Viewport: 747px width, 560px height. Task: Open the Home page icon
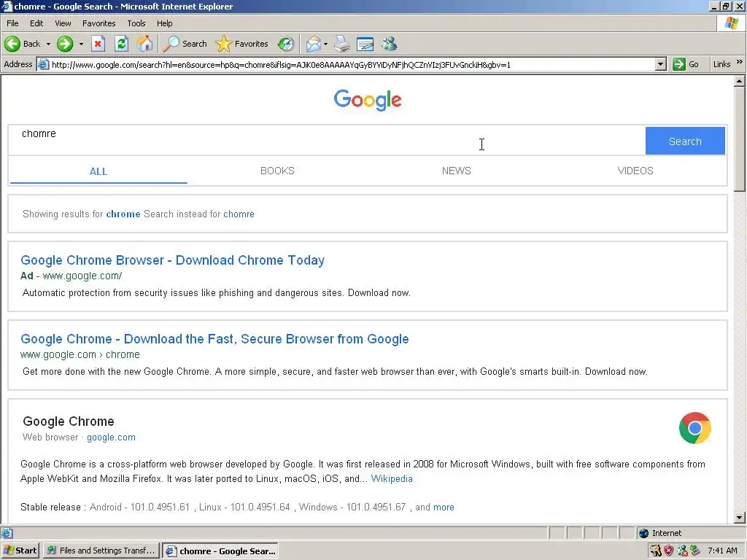click(145, 44)
